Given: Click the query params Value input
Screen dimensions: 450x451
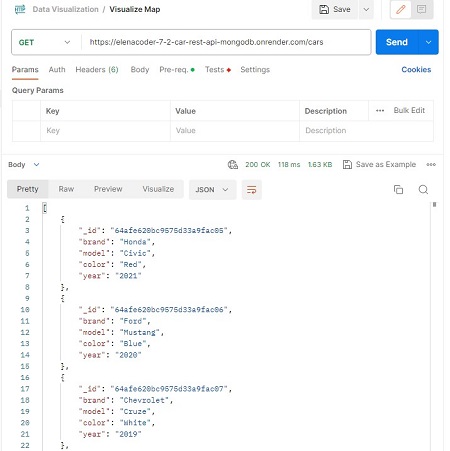Looking at the screenshot, I should [235, 131].
